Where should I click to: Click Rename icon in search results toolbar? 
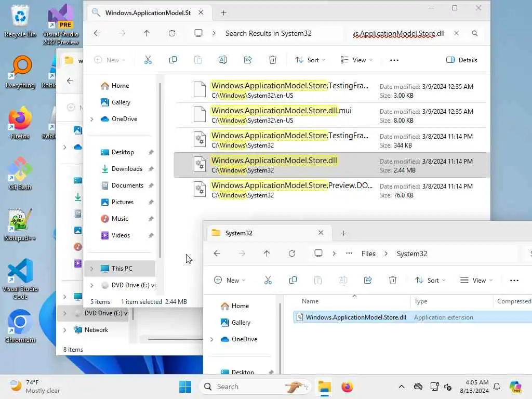point(222,60)
